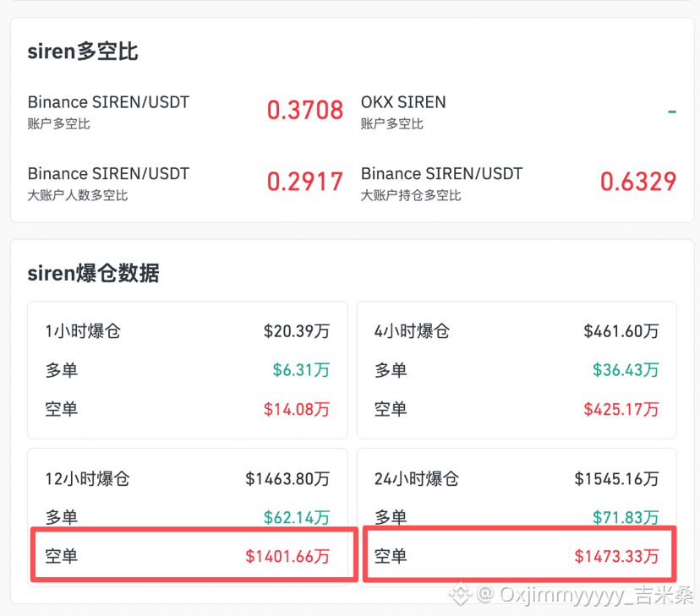Select the Binance SIREN/USDT 账户多空比 row
Viewport: 700px width, 616px height.
click(185, 111)
